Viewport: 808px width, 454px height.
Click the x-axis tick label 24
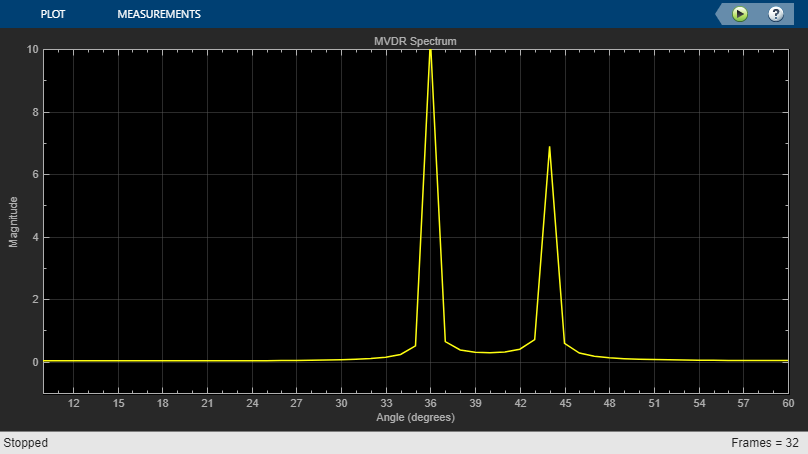point(252,403)
